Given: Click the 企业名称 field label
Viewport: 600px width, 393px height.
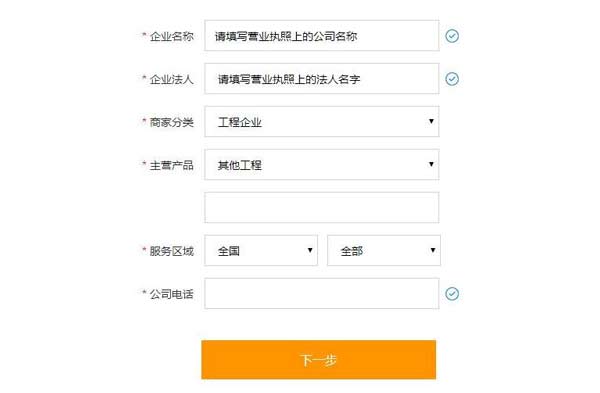Looking at the screenshot, I should (x=171, y=36).
